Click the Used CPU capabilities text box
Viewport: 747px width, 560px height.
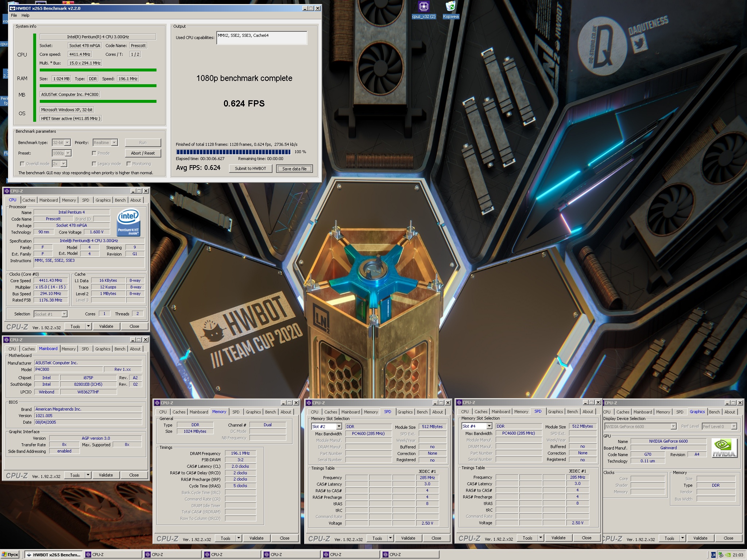point(262,38)
